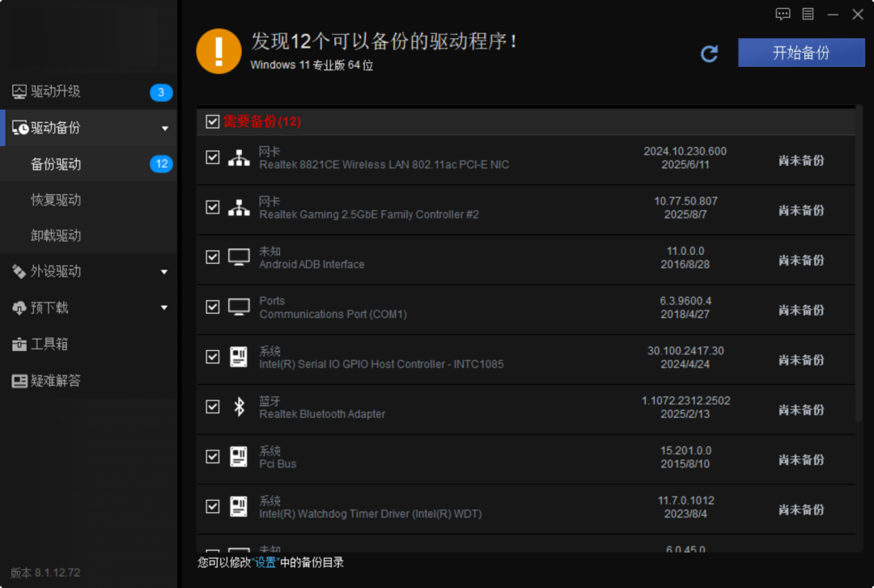Click the 需要备份(12) group header text
Viewport: 874px width, 588px height.
click(x=262, y=121)
